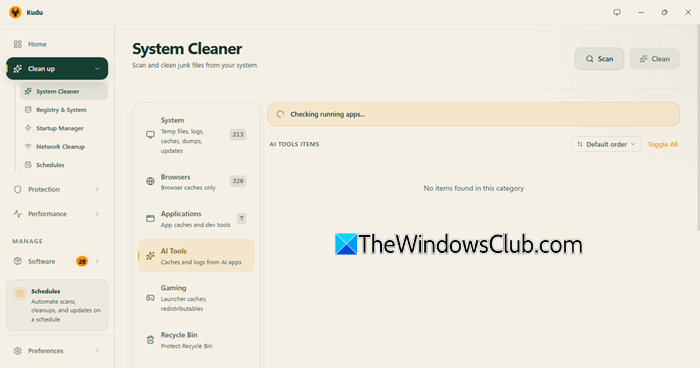Select System Cleaner in sidebar
The height and width of the screenshot is (369, 700).
[64, 91]
